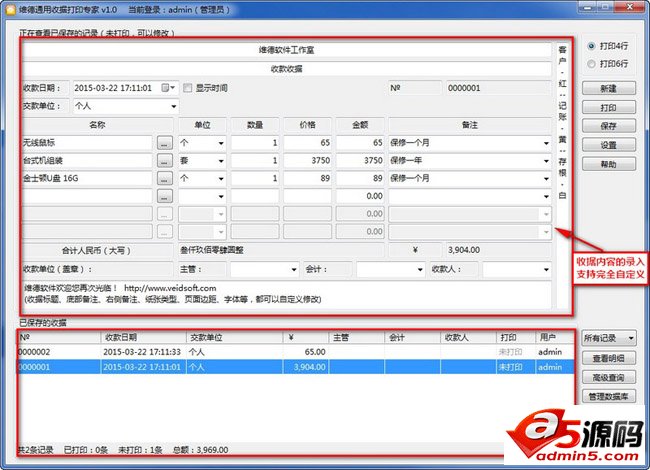
Task: Click 未打印 status in row 0000001
Action: (x=510, y=367)
